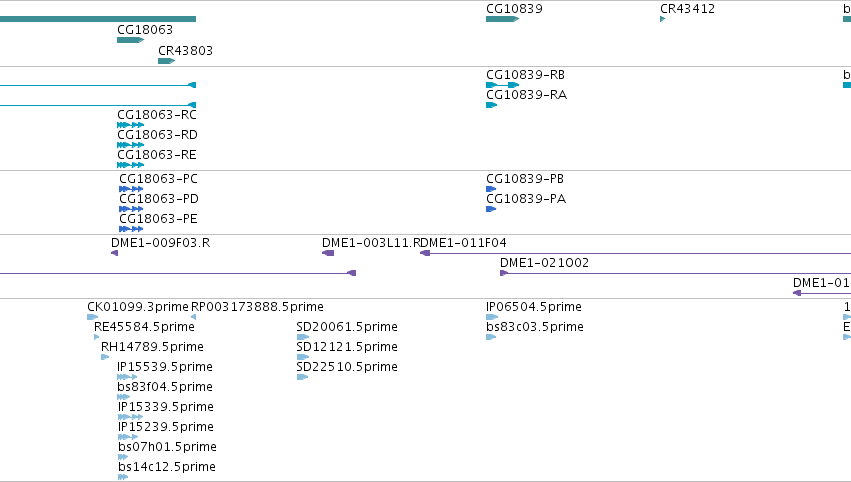Select the CR43412 small gene arrow
Image resolution: width=851 pixels, height=482 pixels.
[x=663, y=19]
